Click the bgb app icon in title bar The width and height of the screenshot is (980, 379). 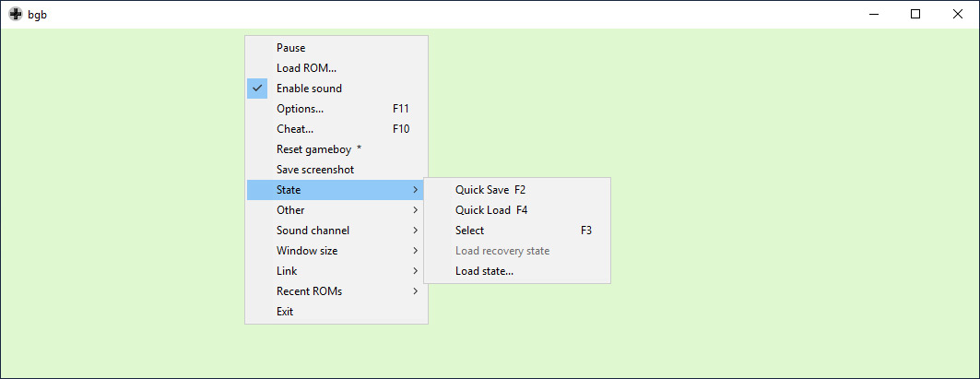15,15
